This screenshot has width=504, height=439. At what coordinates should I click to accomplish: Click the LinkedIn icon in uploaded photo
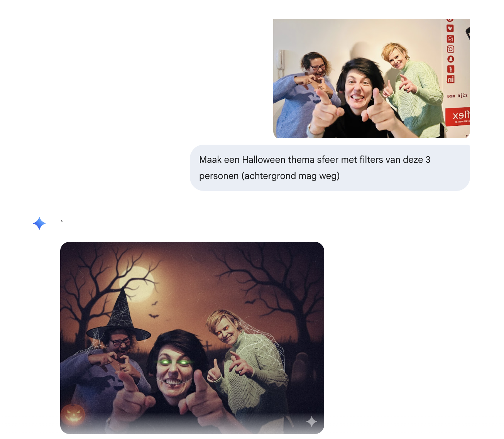(x=450, y=79)
